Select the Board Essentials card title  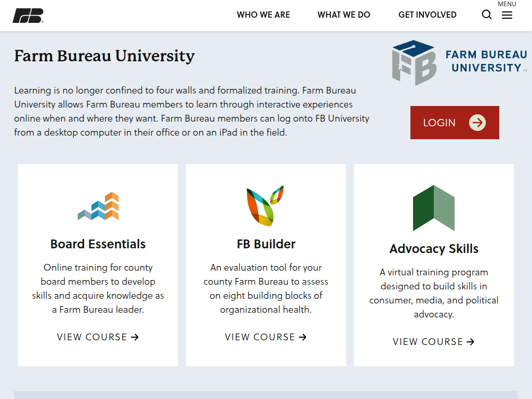tap(98, 244)
